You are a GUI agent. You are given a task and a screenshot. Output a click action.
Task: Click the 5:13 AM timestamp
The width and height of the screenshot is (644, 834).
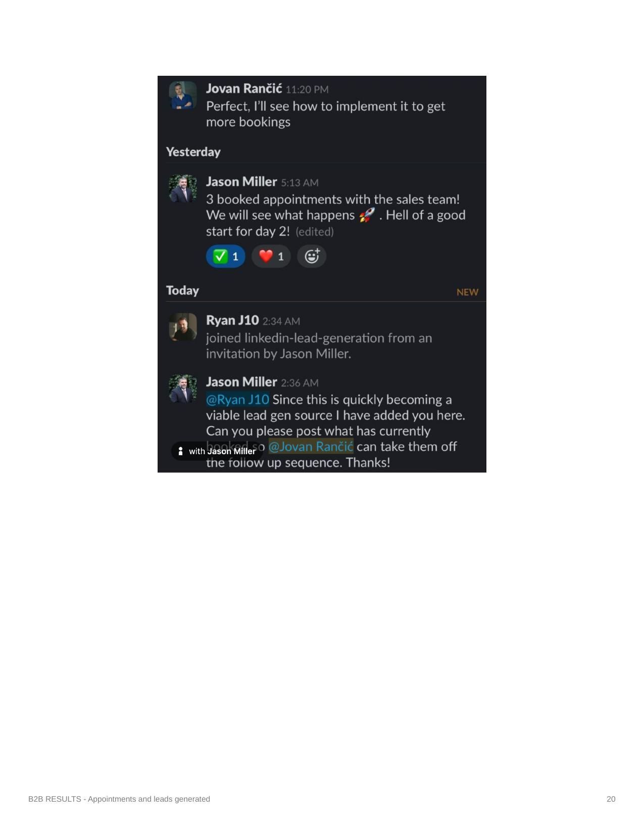point(300,183)
